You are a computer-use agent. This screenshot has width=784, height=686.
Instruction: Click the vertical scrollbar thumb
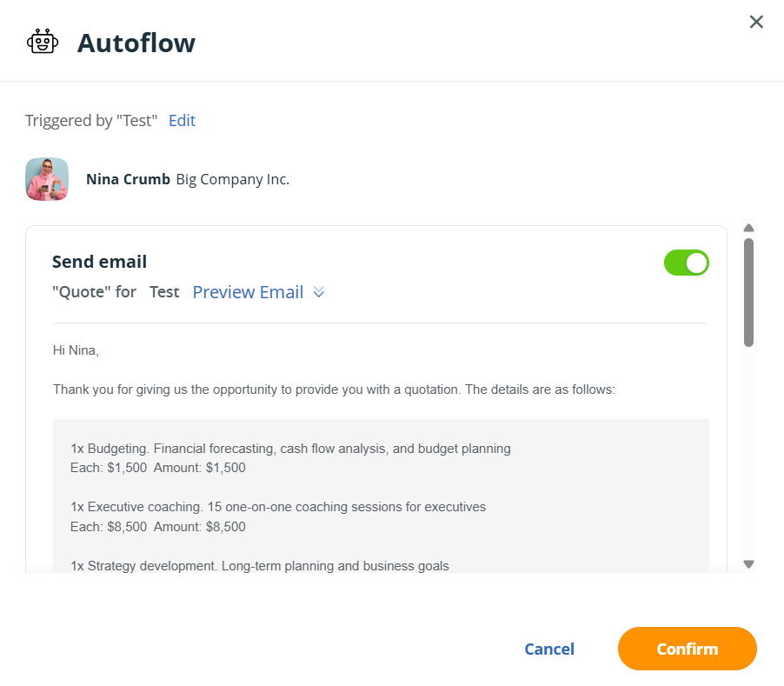(748, 292)
